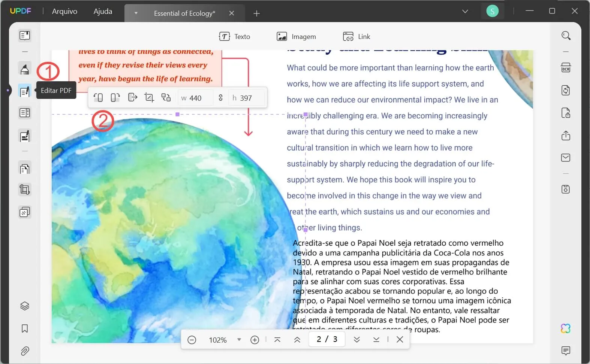
Task: Open the page tools watermark icon
Action: 25,212
